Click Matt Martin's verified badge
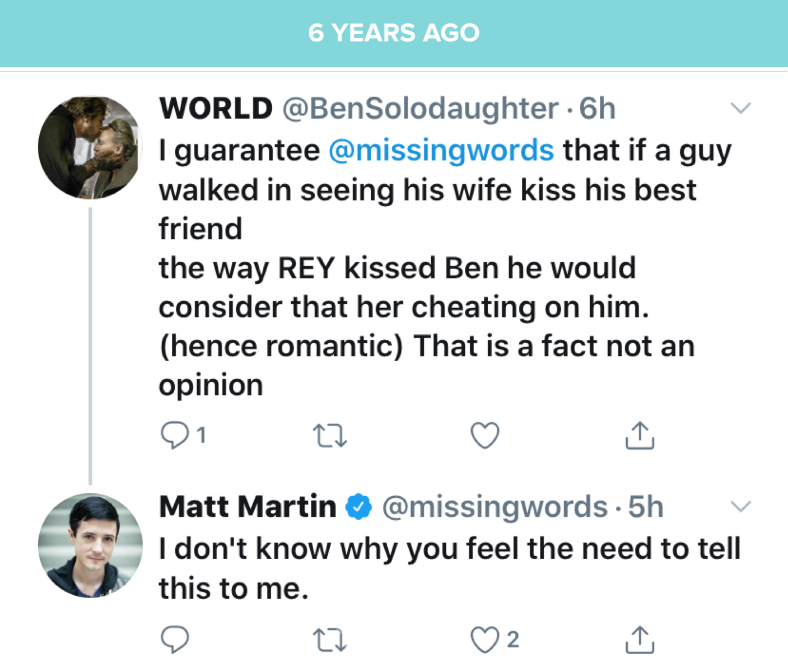 click(x=358, y=507)
